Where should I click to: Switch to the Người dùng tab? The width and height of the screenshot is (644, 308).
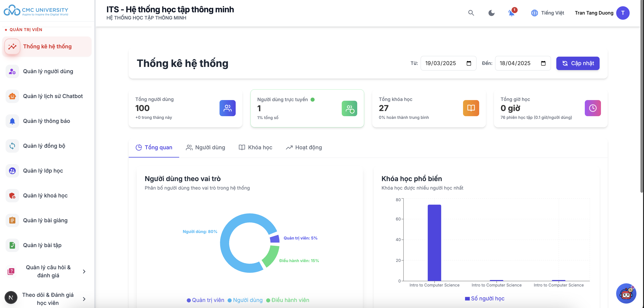pos(205,148)
